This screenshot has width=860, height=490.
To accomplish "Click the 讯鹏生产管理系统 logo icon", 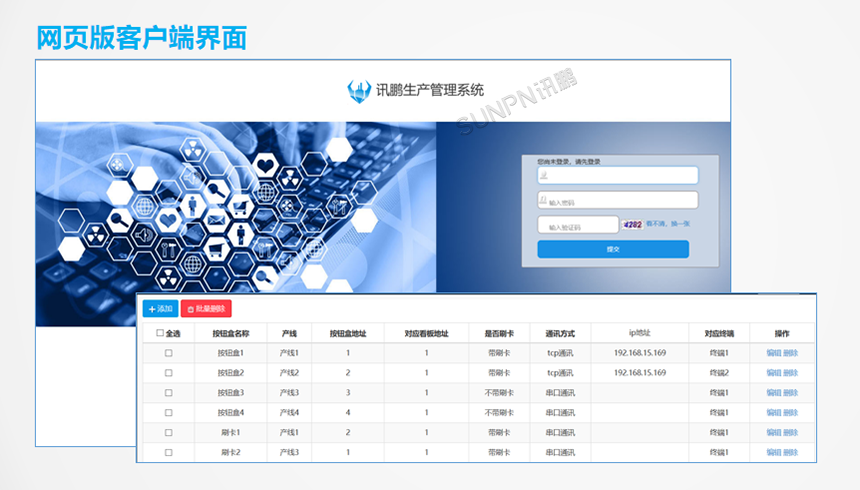I will [x=359, y=91].
